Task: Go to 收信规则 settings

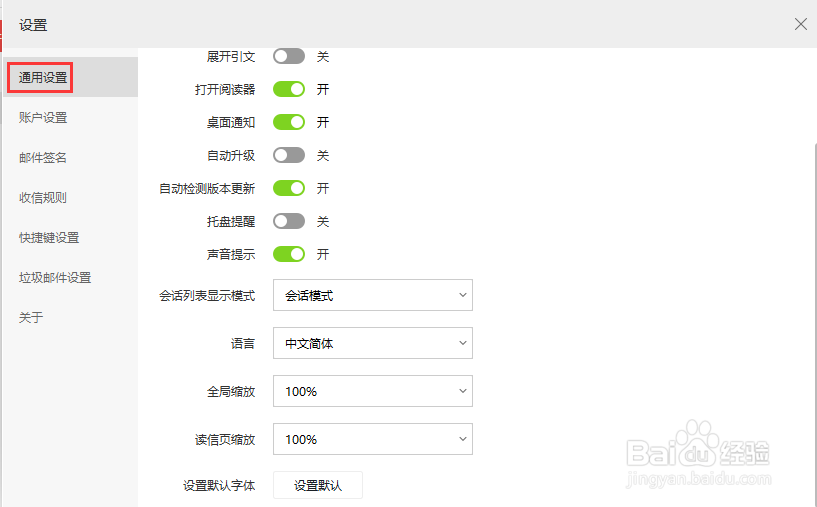Action: tap(44, 197)
